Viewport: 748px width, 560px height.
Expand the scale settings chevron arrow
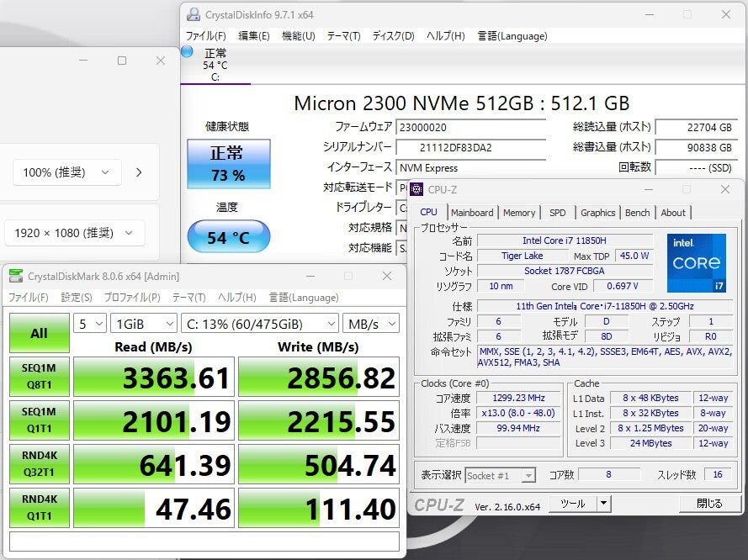[x=139, y=172]
